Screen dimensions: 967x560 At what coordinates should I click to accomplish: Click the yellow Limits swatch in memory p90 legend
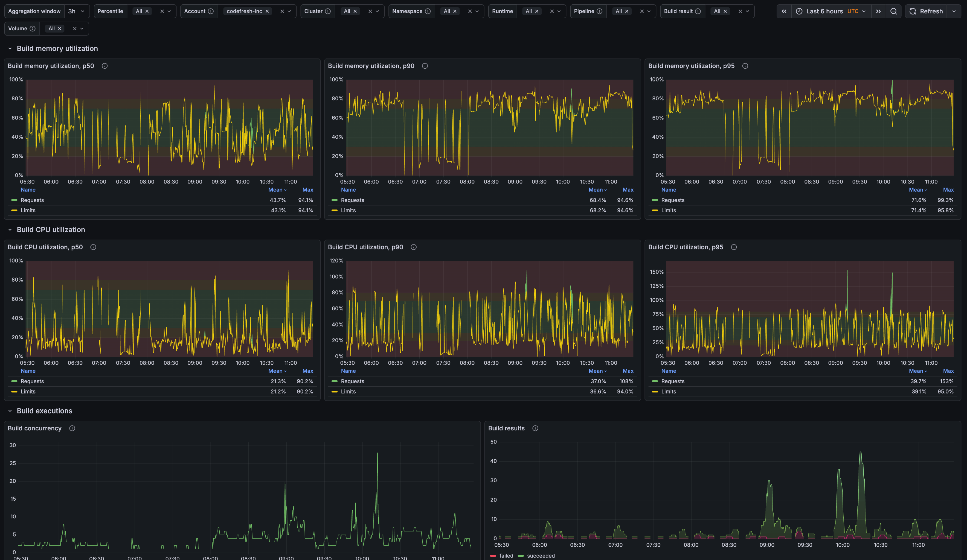pos(335,210)
